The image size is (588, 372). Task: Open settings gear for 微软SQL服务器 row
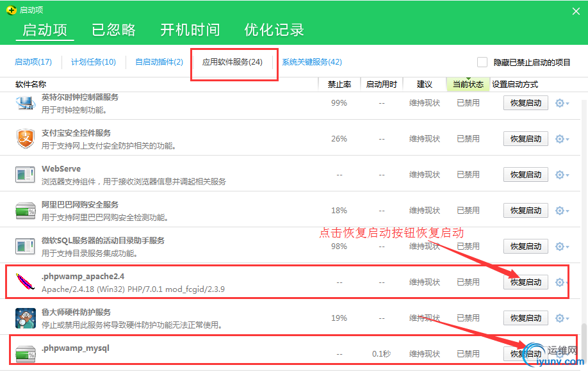tap(562, 247)
